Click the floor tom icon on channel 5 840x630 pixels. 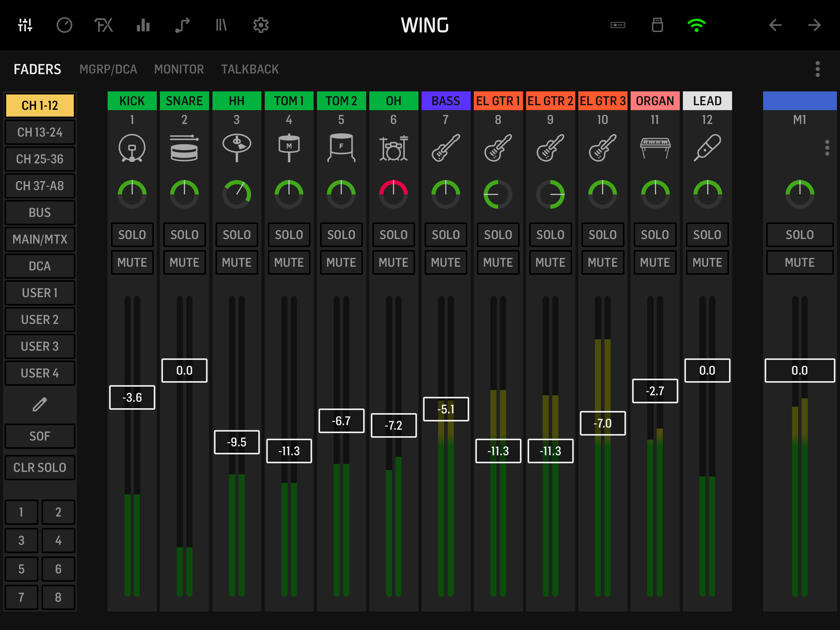[341, 148]
